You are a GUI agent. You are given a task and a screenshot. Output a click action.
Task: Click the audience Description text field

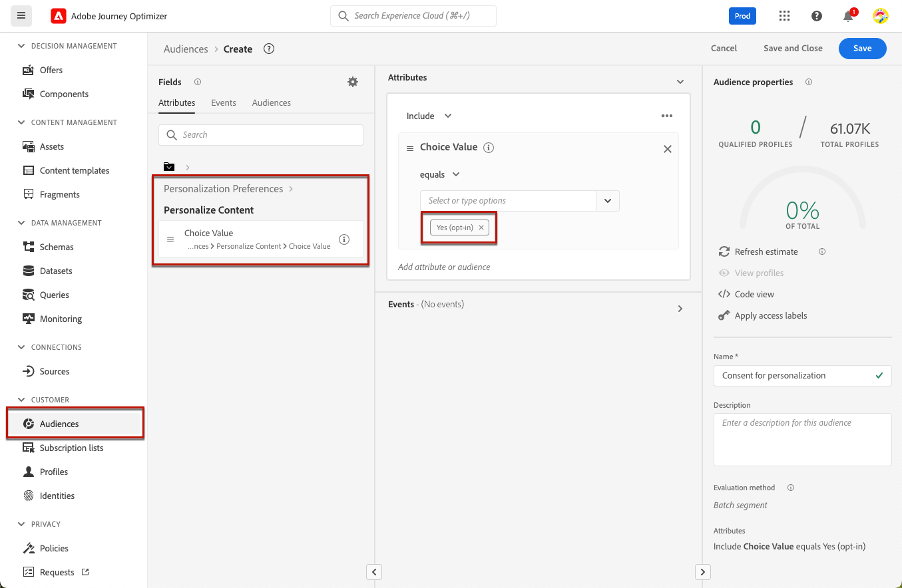(x=802, y=439)
